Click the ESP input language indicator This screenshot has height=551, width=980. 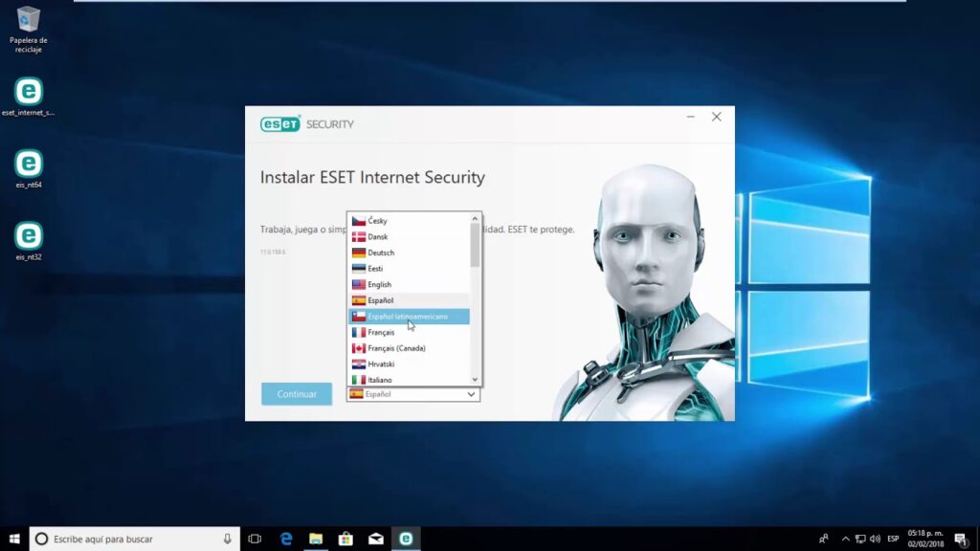[x=893, y=539]
